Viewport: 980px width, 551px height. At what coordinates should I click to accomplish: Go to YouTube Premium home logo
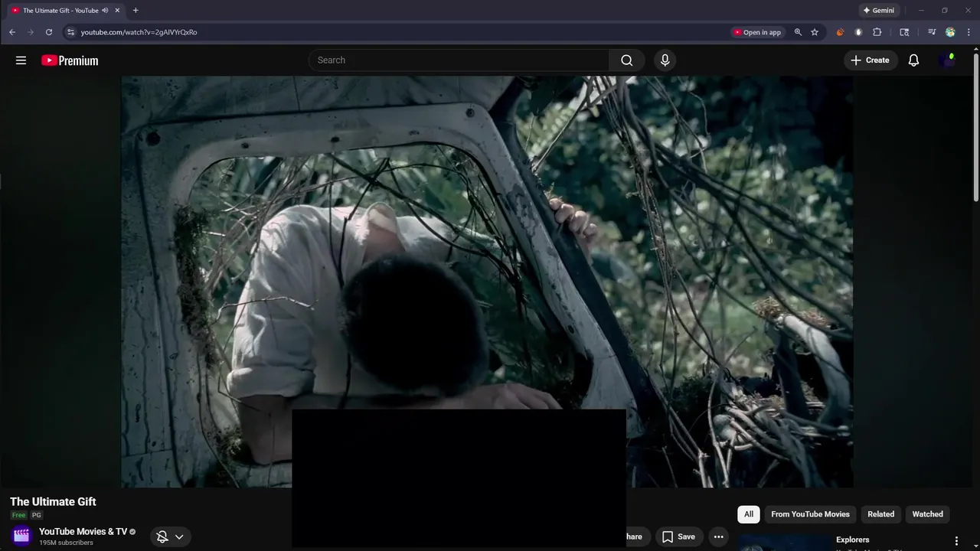[70, 60]
